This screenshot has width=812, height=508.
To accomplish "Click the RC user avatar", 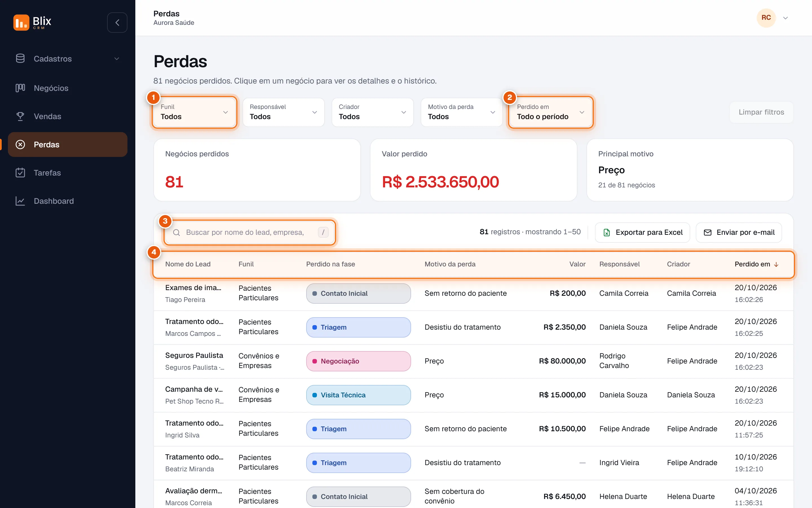I will (x=766, y=18).
